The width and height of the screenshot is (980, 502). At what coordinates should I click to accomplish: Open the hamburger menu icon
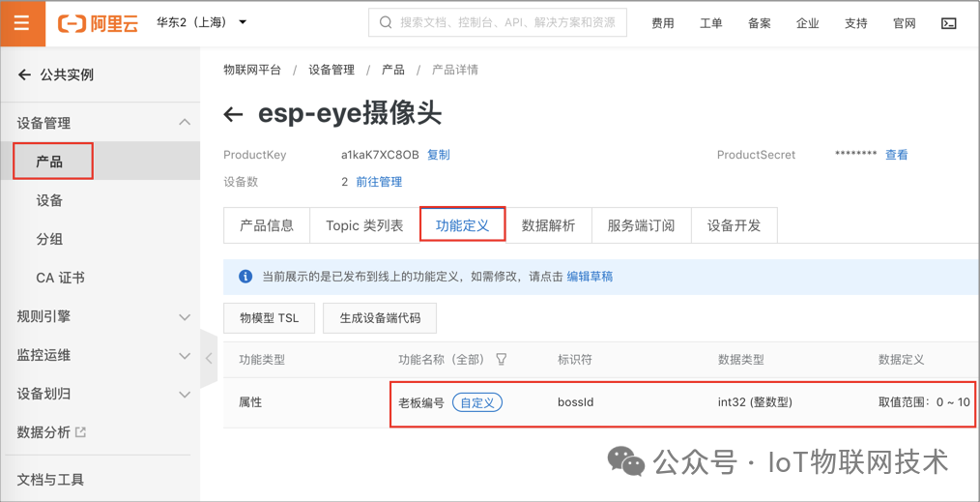pos(22,23)
